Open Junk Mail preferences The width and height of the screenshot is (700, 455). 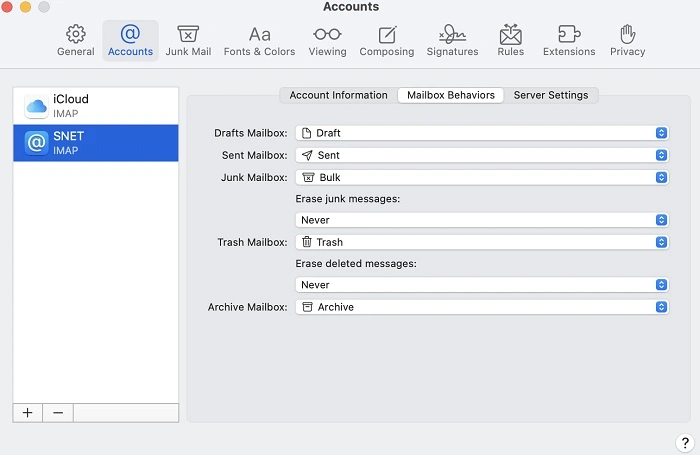click(188, 41)
